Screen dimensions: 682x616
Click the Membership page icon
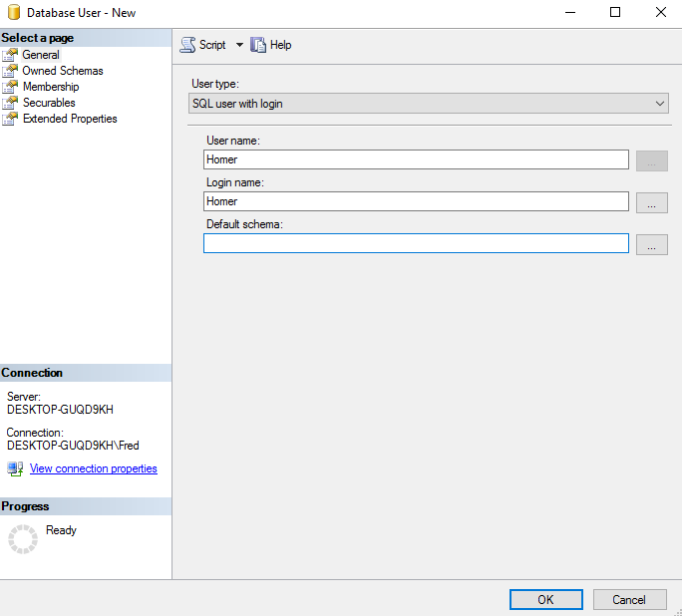[10, 87]
